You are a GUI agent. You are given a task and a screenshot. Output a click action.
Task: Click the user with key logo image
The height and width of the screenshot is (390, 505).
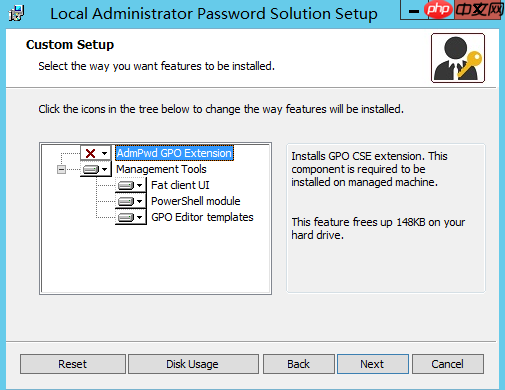coord(458,58)
